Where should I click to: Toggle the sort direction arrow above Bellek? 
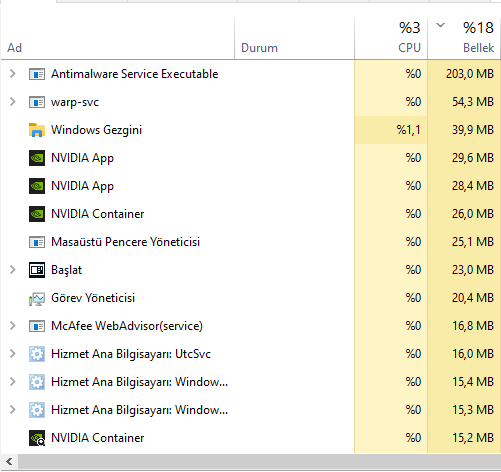tap(441, 25)
